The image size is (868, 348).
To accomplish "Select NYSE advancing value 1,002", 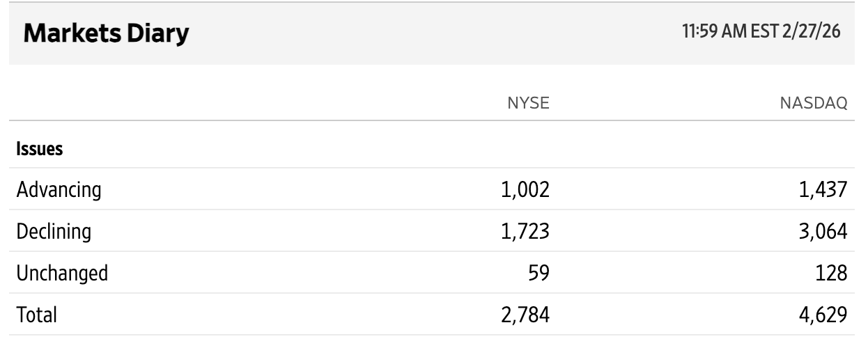I will pyautogui.click(x=526, y=189).
